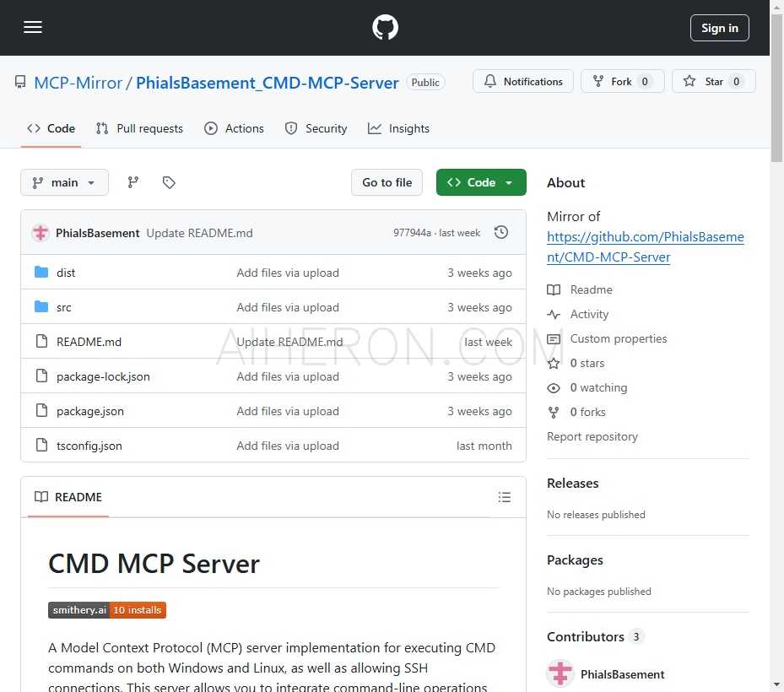The height and width of the screenshot is (692, 784).
Task: Open the dist folder
Action: (66, 273)
